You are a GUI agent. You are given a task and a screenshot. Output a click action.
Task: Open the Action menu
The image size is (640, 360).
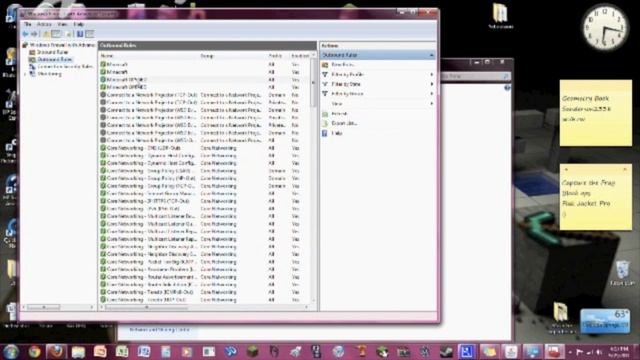tap(44, 24)
